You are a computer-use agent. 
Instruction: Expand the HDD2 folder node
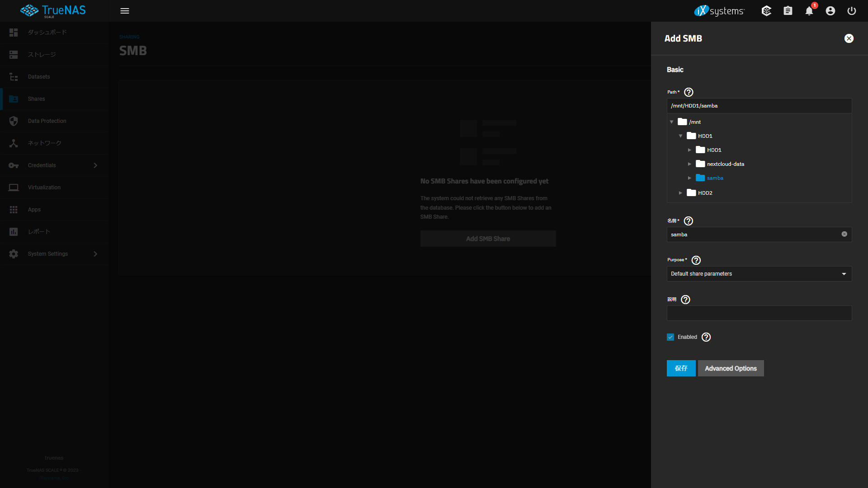[x=680, y=193]
